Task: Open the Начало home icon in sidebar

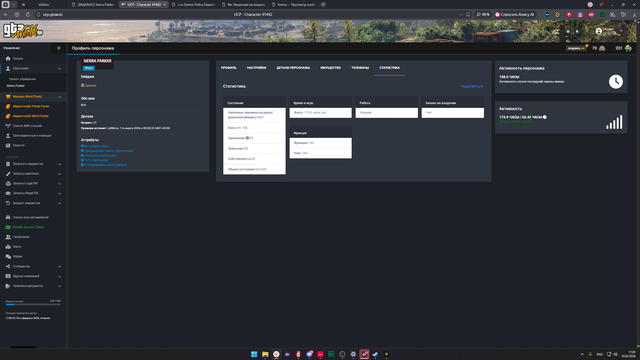Action: tap(8, 59)
